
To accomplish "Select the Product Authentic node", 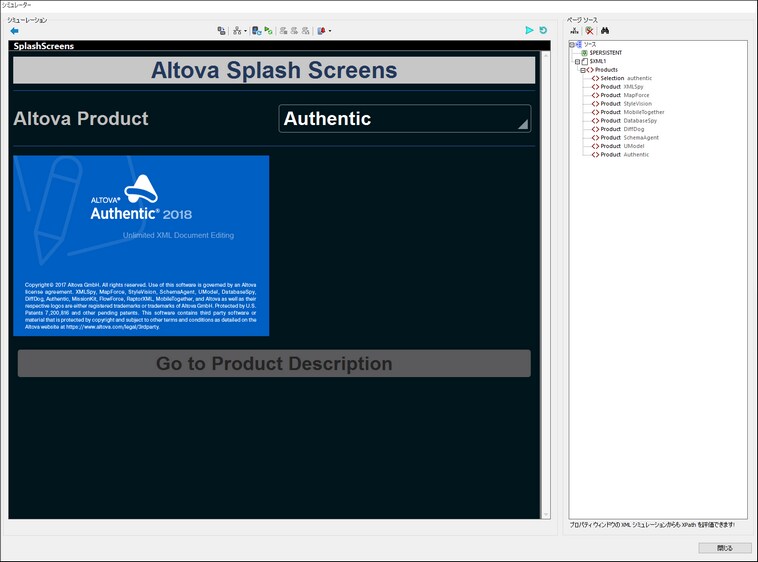I will click(621, 155).
